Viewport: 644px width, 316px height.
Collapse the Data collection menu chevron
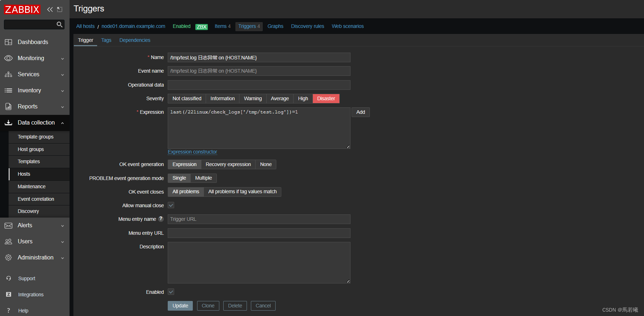[x=62, y=123]
